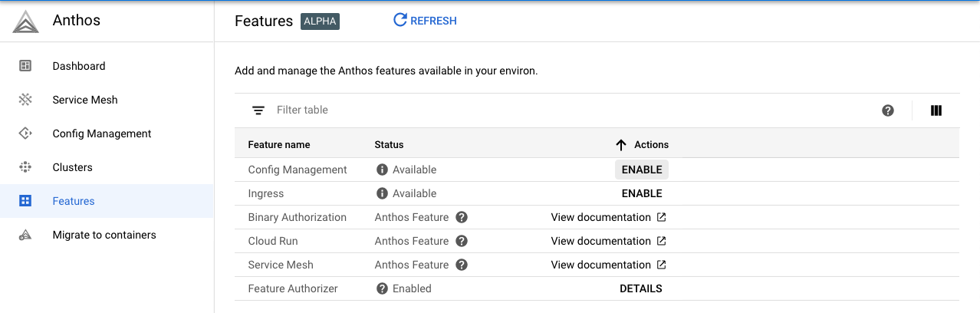Navigate to Clusters page
Screen dimensions: 980x313
pyautogui.click(x=107, y=167)
